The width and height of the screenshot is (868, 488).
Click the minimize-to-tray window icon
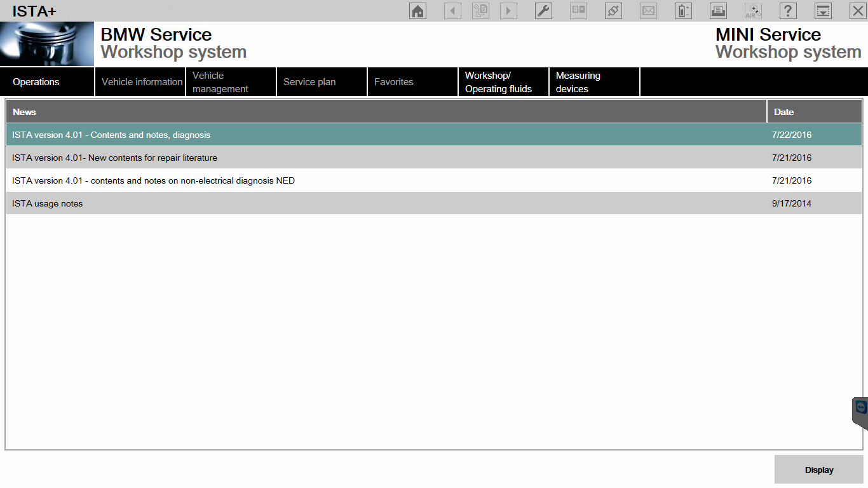tap(823, 11)
